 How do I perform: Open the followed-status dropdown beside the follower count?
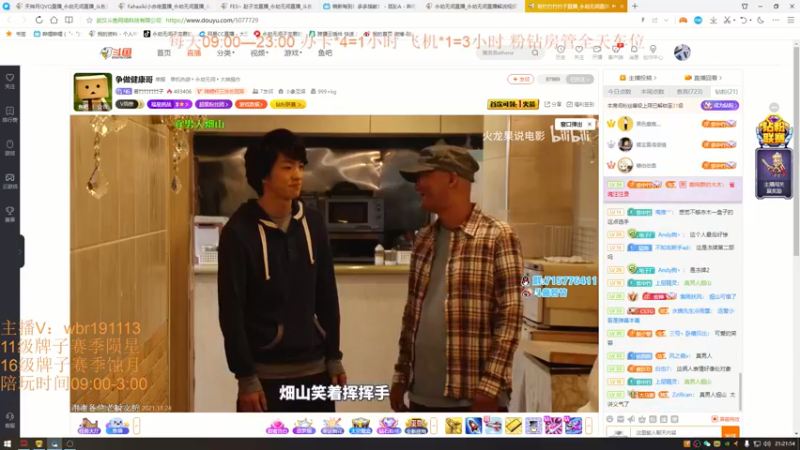point(580,79)
